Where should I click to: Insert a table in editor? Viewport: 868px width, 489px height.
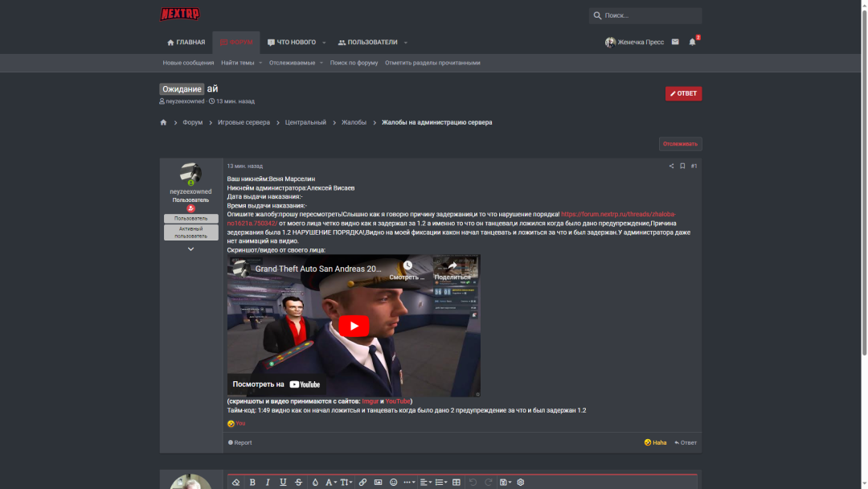tap(457, 483)
